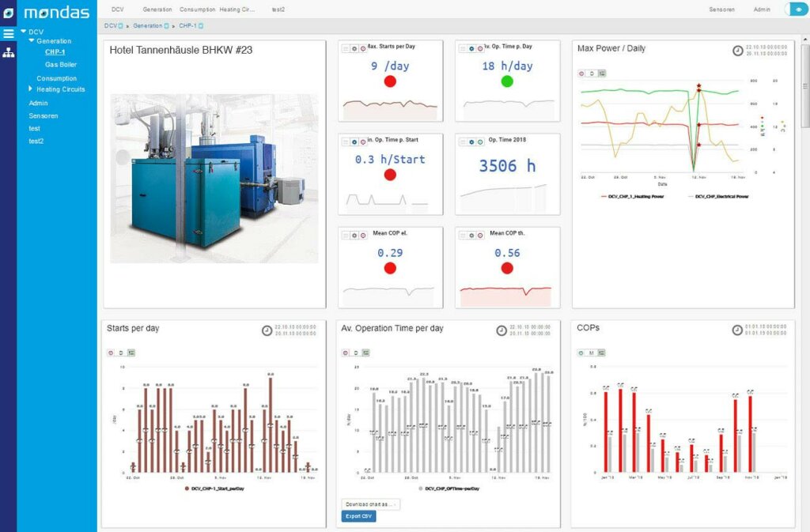The height and width of the screenshot is (532, 810).
Task: Click the pink circle icon on Max. Starts per Day tile
Action: pos(363,48)
